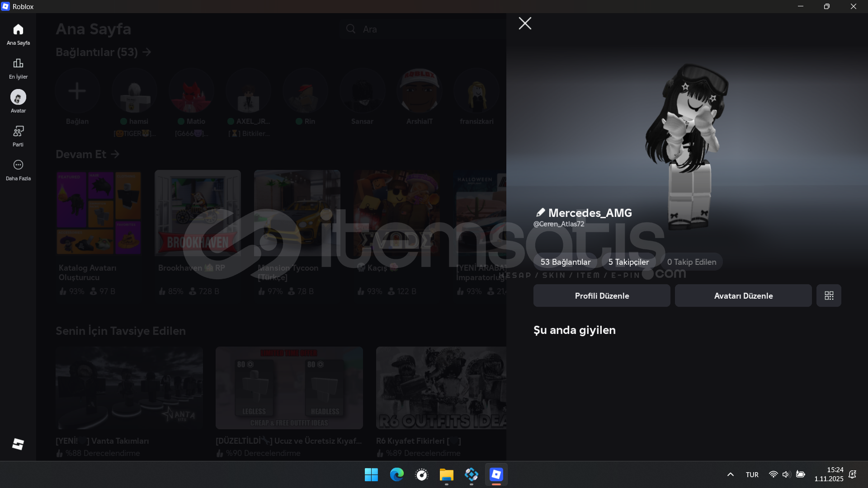Open 53 Bağlantılar list
Viewport: 868px width, 488px height.
[565, 262]
